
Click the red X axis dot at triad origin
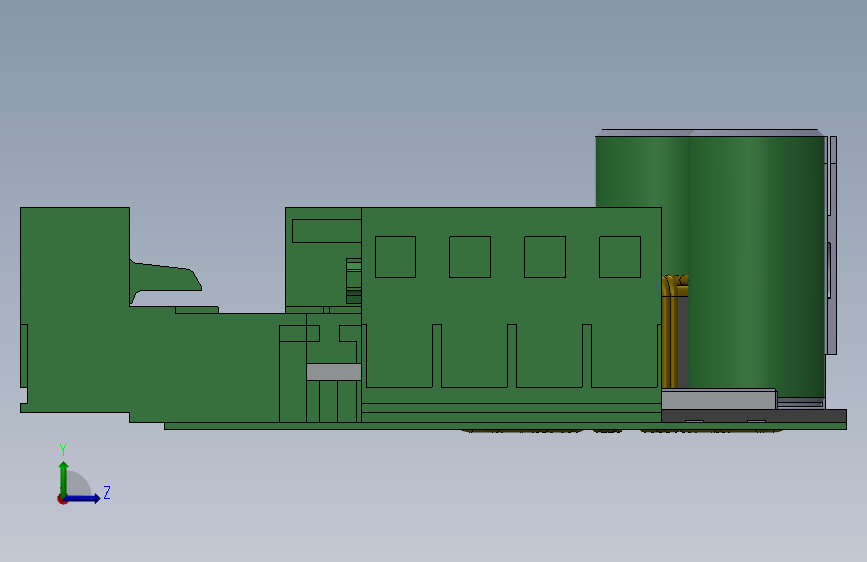point(62,499)
